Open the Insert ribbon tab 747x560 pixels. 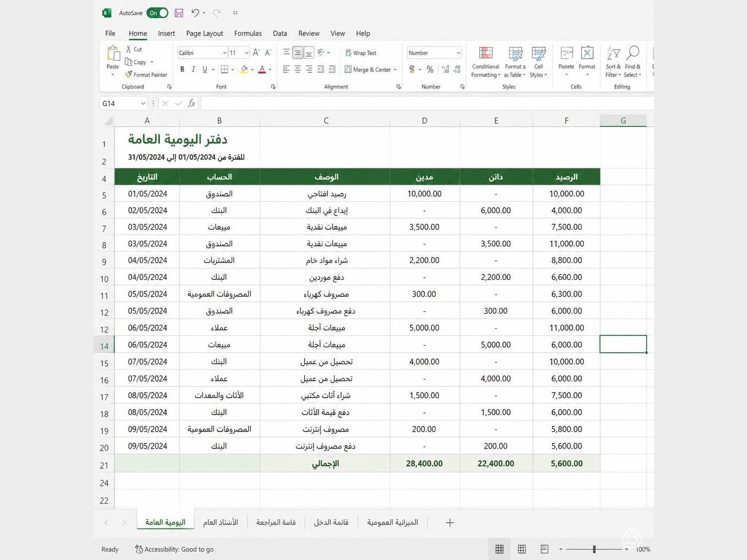coord(166,33)
